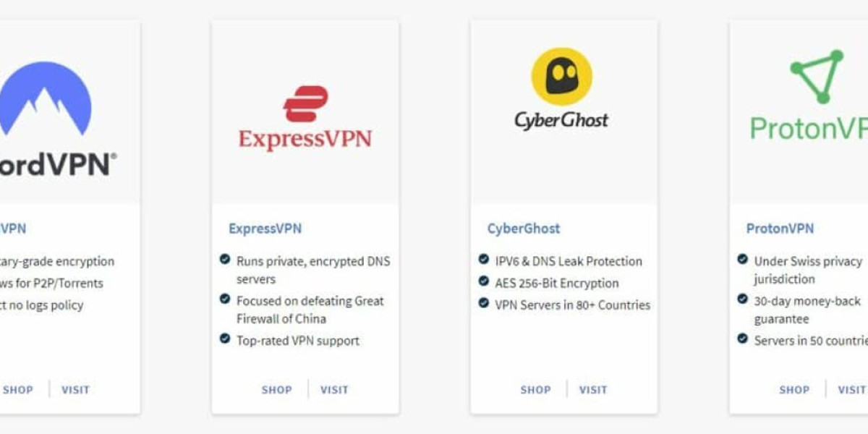Screen dimensions: 868x434
Task: Click VISIT under CyberGhost
Action: click(593, 389)
